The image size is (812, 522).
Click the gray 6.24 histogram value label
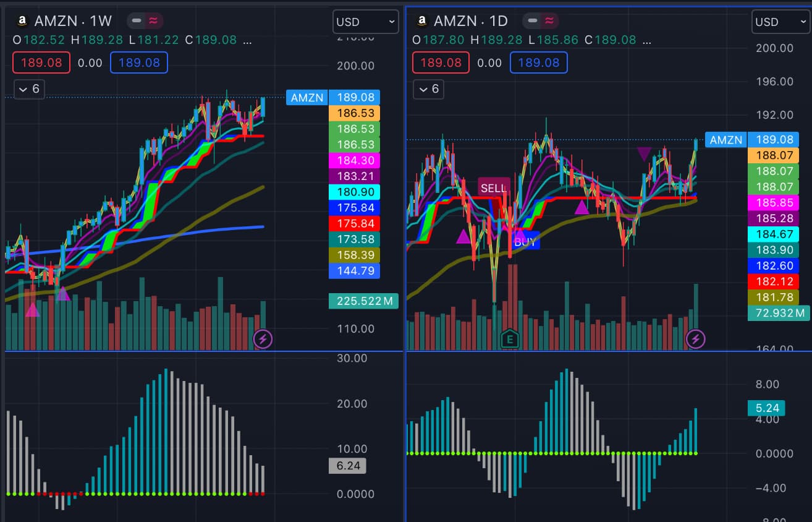tap(347, 466)
